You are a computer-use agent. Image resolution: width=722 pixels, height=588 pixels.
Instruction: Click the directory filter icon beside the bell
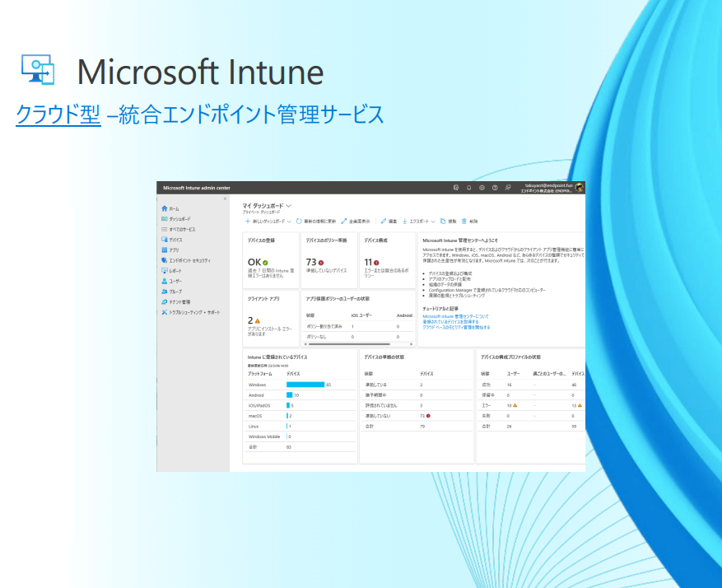(456, 188)
